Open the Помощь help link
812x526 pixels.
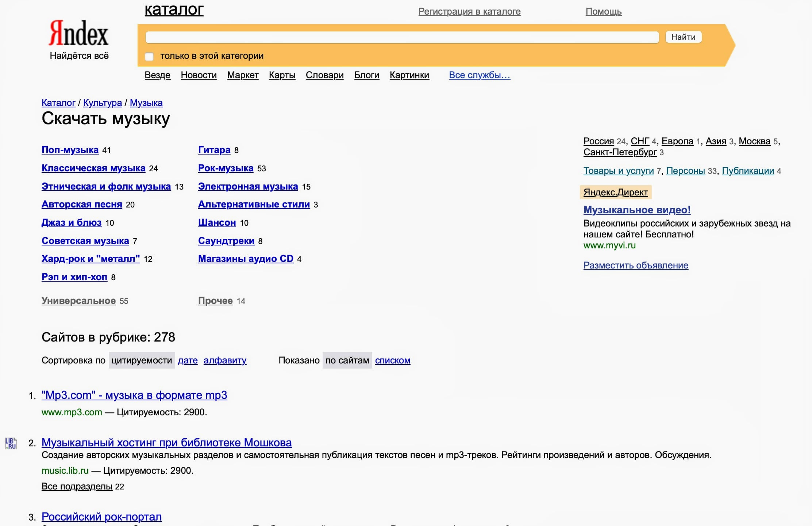[604, 12]
